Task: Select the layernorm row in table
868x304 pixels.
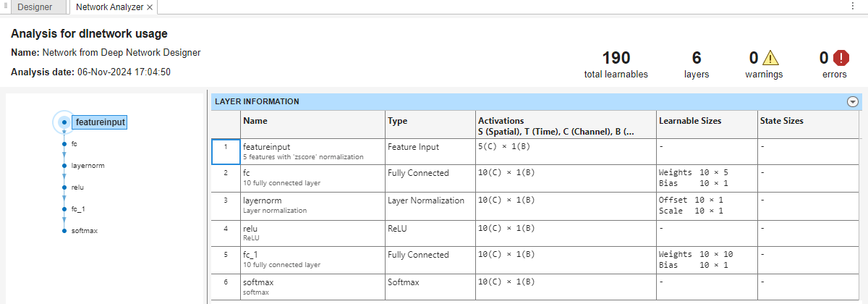Action: 311,205
